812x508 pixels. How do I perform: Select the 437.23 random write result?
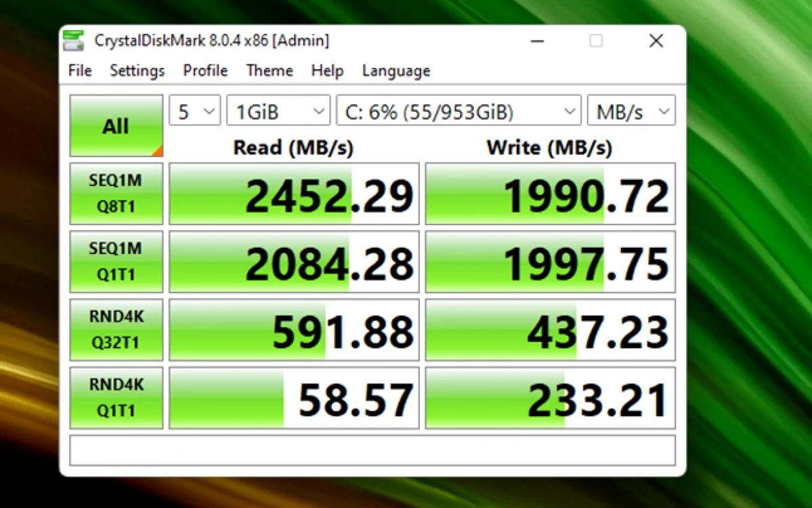[551, 330]
